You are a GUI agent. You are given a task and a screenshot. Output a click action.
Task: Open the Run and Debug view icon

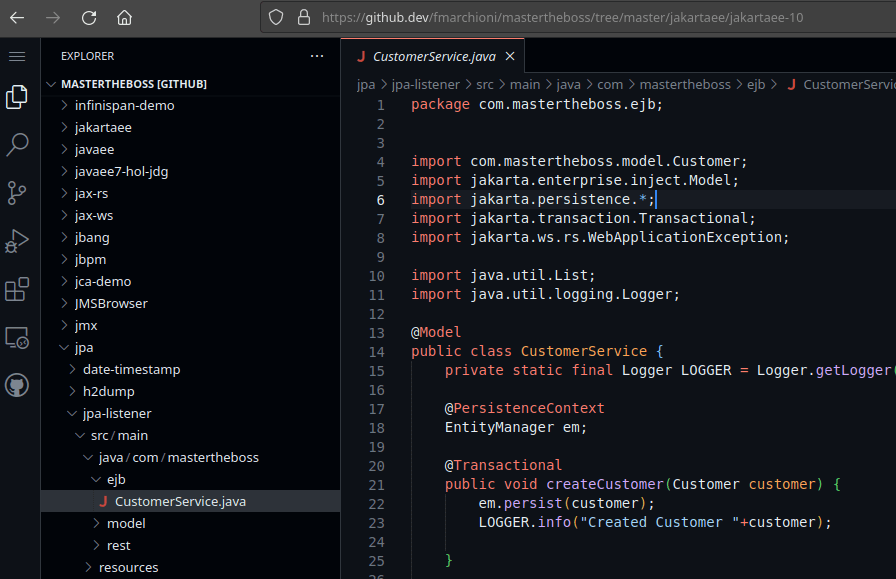(17, 241)
